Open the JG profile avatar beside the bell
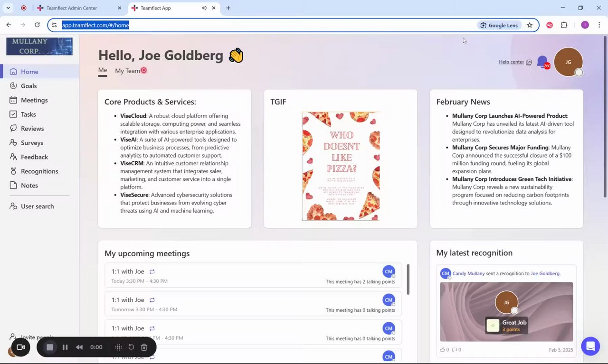Image resolution: width=608 pixels, height=364 pixels. click(568, 62)
